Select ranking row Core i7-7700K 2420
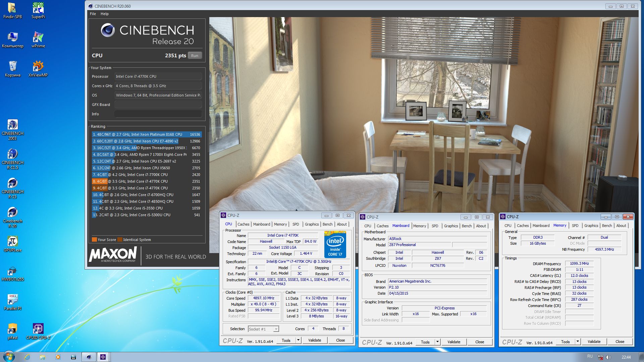The height and width of the screenshot is (362, 644). tap(147, 175)
